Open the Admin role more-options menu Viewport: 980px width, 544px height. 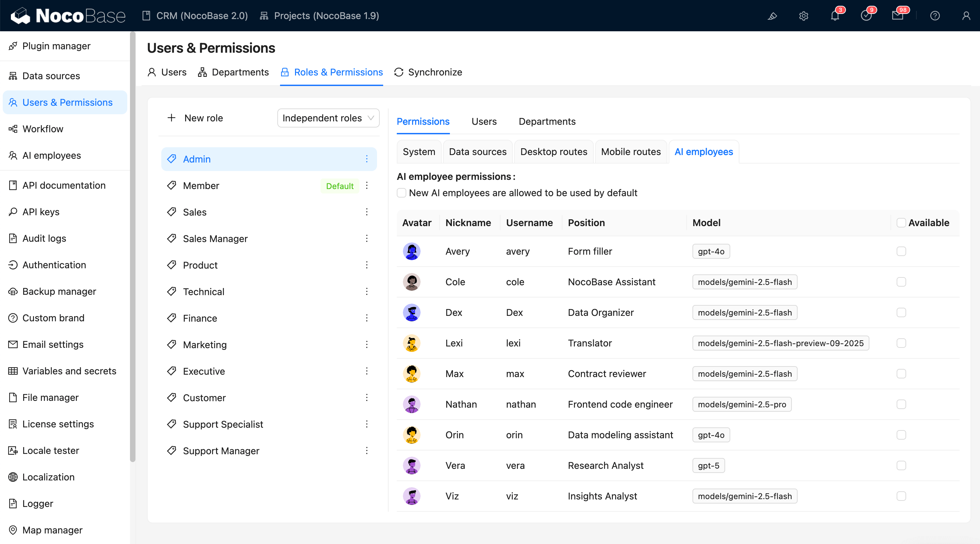(366, 159)
